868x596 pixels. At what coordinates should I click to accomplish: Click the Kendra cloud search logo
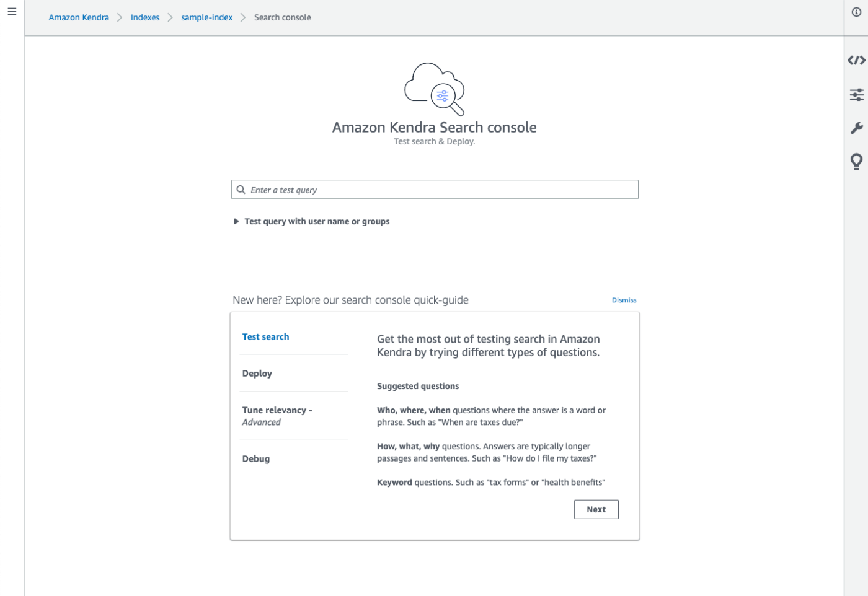pyautogui.click(x=435, y=89)
